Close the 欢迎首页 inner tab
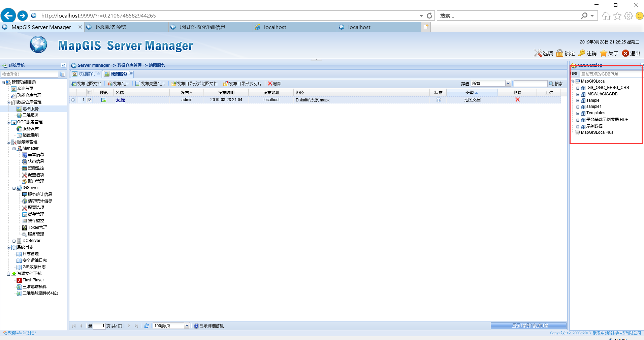The height and width of the screenshot is (340, 644). coord(98,73)
